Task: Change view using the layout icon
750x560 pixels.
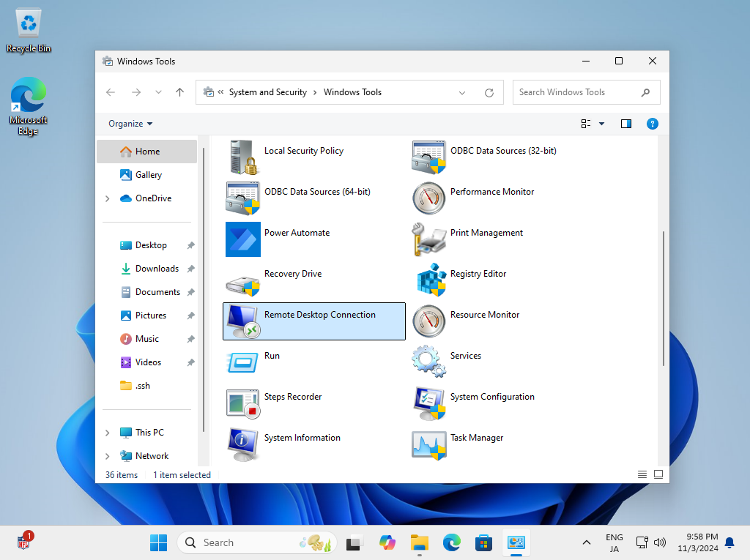Action: (x=586, y=124)
